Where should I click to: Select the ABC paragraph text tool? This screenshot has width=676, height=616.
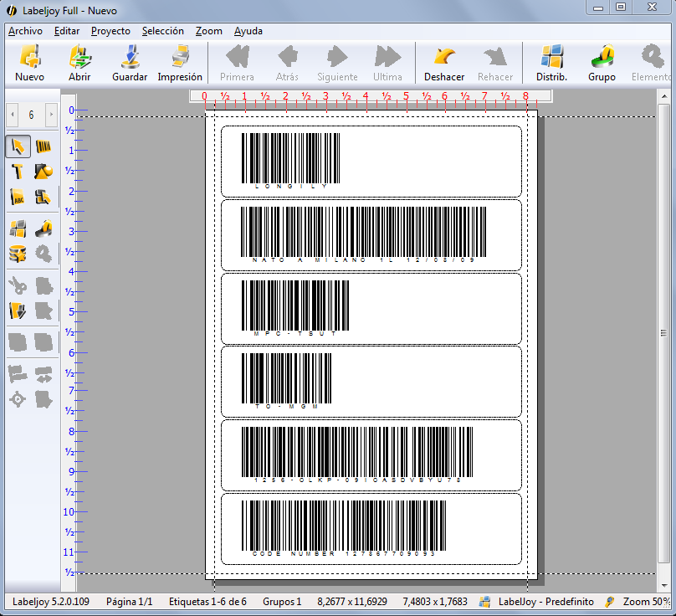[18, 198]
